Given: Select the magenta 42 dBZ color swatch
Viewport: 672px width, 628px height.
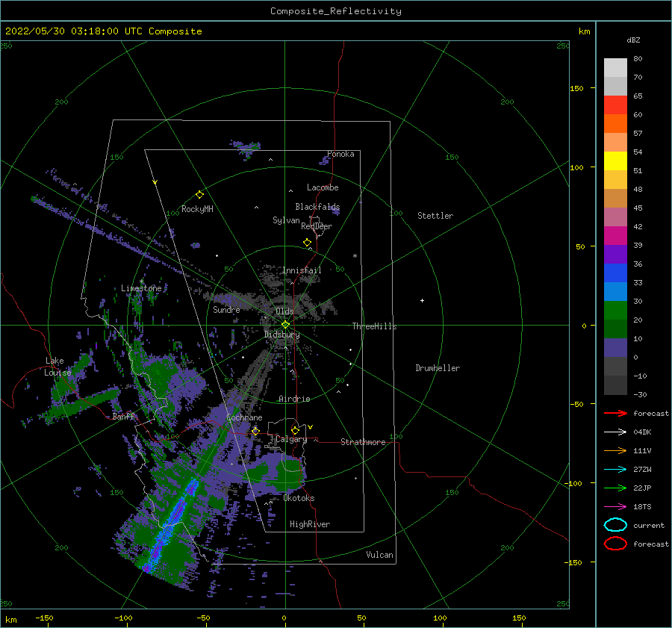Looking at the screenshot, I should click(x=615, y=235).
